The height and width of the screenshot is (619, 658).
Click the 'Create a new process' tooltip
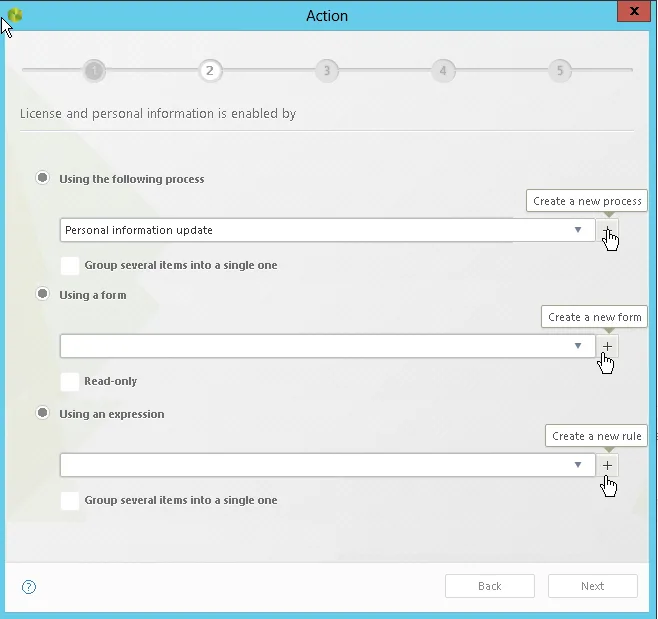(587, 201)
